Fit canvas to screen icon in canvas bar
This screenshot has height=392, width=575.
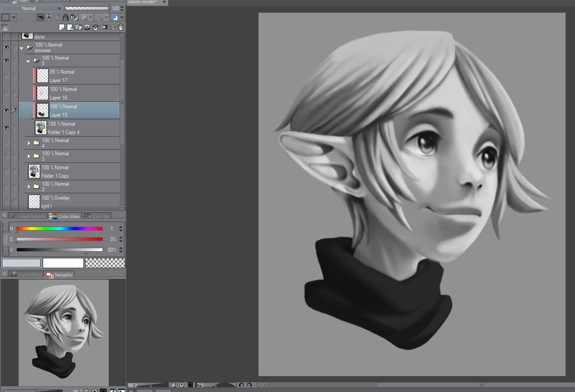point(190,385)
